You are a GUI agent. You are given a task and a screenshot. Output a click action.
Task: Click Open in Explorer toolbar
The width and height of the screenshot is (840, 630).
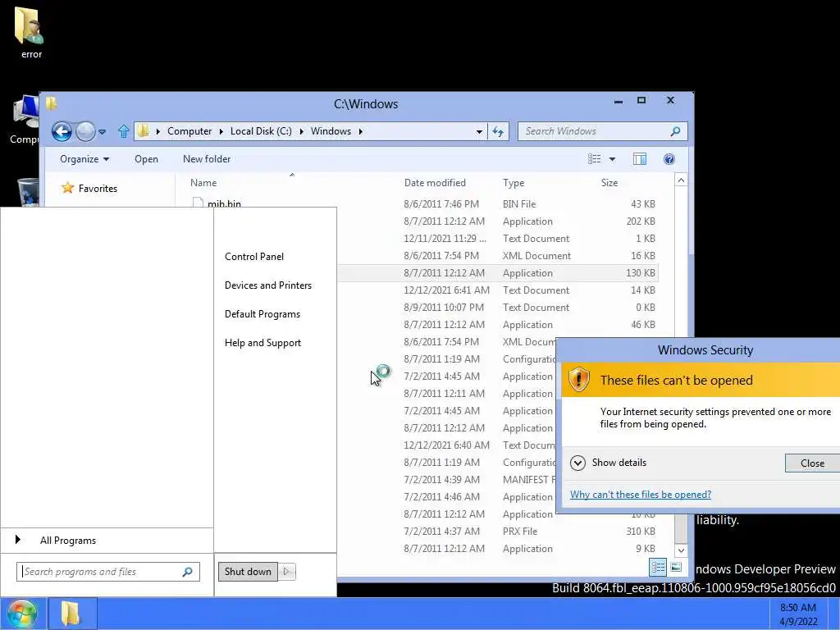(x=146, y=159)
